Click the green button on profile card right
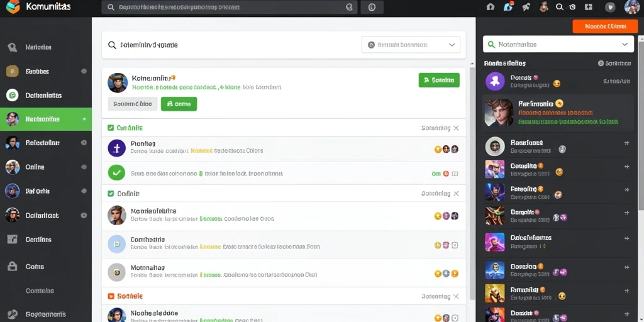This screenshot has height=322, width=644. [439, 80]
